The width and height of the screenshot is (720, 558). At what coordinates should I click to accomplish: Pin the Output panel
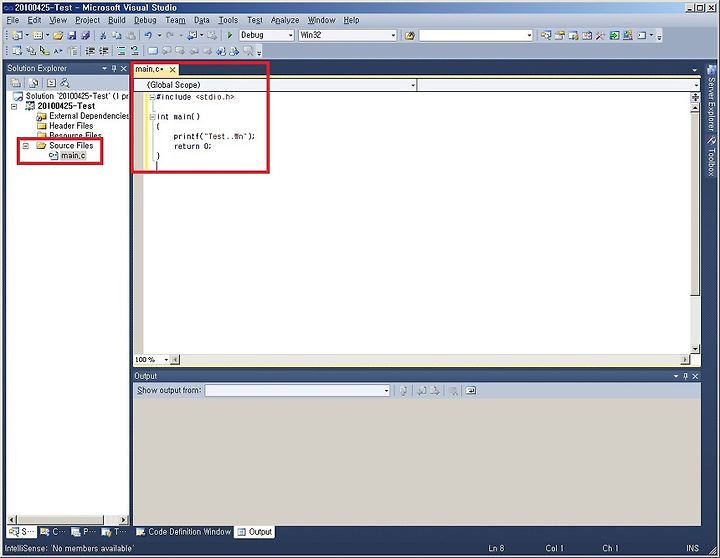coord(686,376)
